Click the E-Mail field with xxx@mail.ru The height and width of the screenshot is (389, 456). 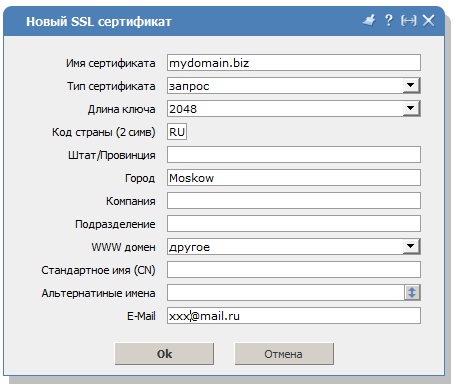point(294,316)
